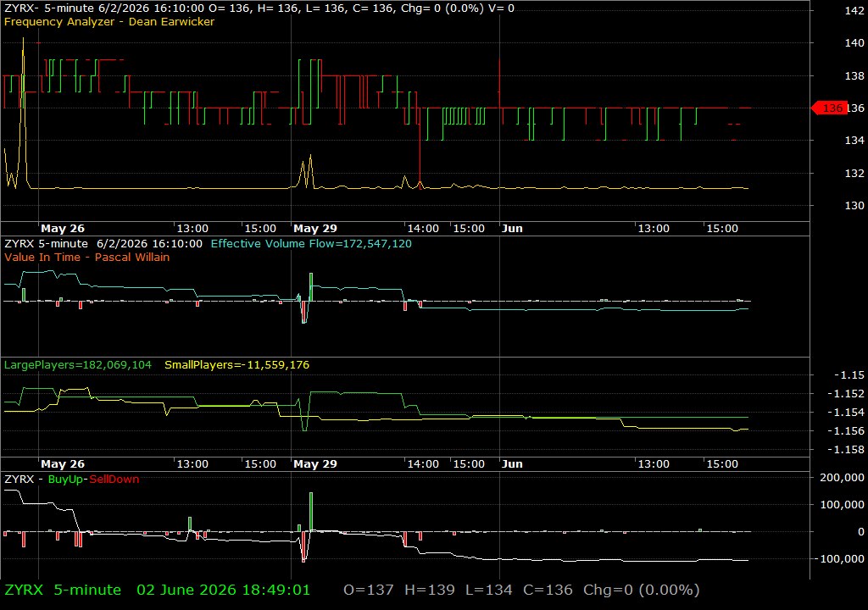The height and width of the screenshot is (610, 868).
Task: Click the 134 price scale value
Action: (854, 140)
